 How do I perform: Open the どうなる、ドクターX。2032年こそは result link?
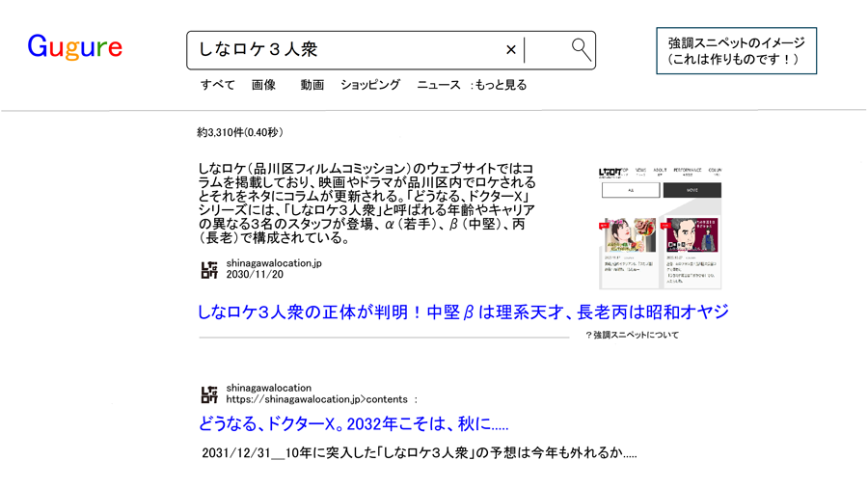pos(353,424)
